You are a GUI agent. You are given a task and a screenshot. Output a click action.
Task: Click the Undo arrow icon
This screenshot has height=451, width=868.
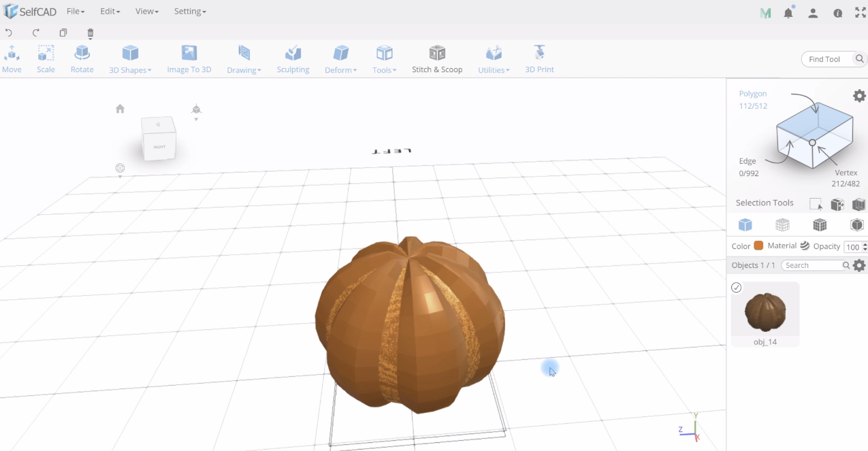tap(9, 33)
